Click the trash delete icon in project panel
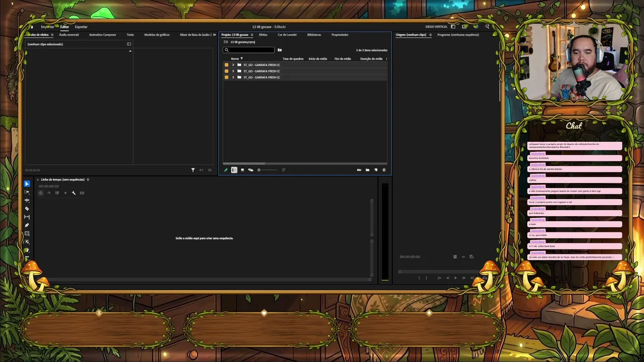 click(x=384, y=170)
